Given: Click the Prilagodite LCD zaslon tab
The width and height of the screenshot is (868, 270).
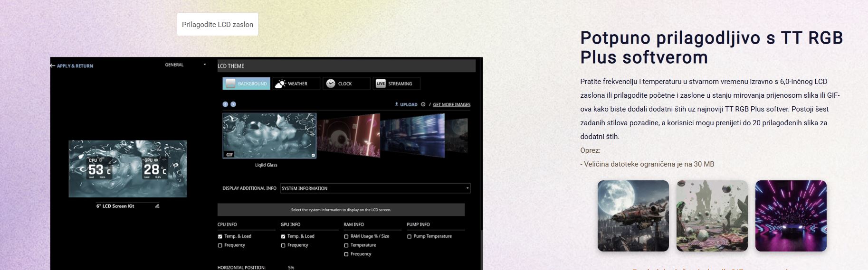Looking at the screenshot, I should pyautogui.click(x=218, y=24).
